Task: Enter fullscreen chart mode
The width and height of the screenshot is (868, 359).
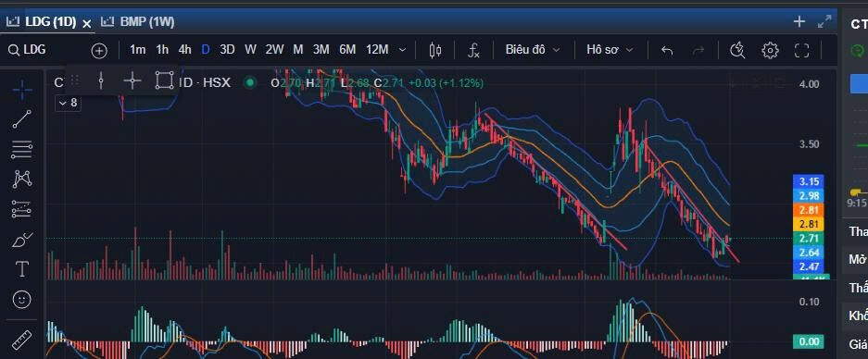Action: coord(801,50)
